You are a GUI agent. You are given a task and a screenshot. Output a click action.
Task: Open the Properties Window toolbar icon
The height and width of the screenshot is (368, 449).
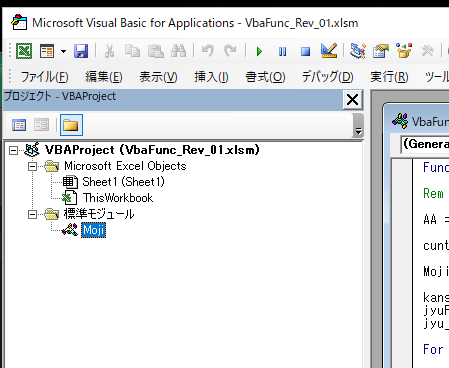click(x=381, y=51)
